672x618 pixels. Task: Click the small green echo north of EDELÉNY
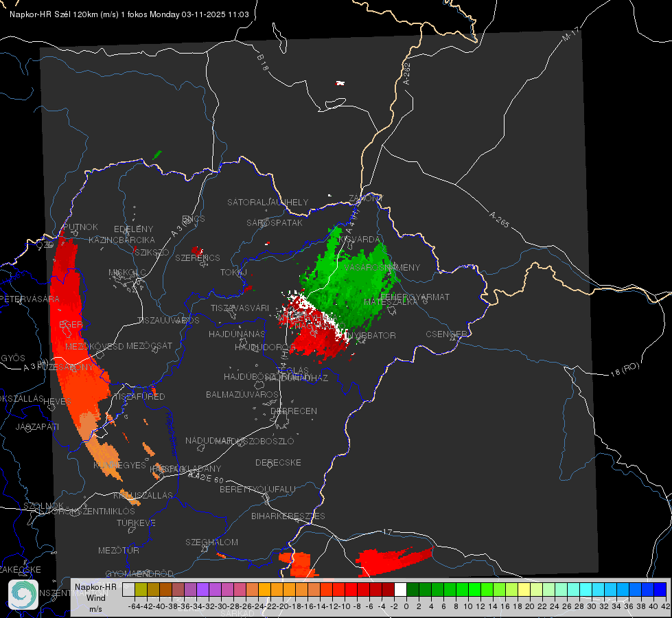pos(157,154)
